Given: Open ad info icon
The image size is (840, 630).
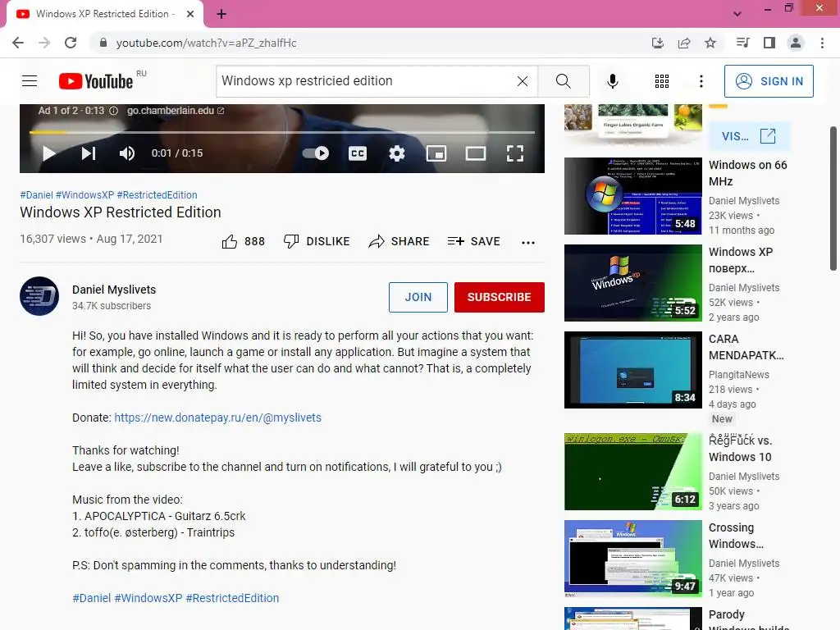Looking at the screenshot, I should click(x=113, y=111).
